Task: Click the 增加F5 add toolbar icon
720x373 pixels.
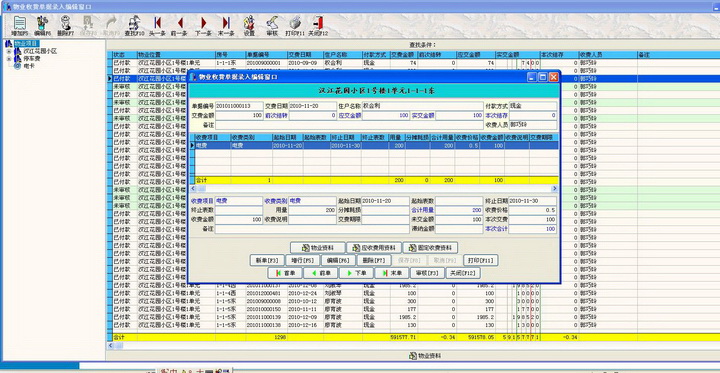Action: (19, 26)
